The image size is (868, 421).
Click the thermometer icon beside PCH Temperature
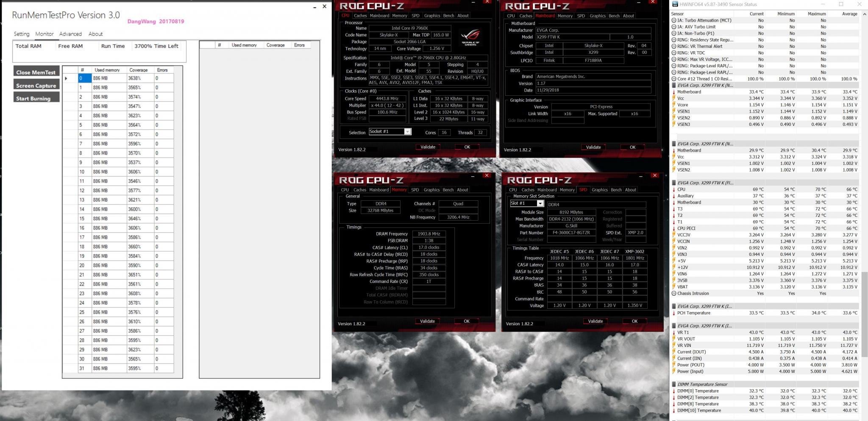[674, 313]
